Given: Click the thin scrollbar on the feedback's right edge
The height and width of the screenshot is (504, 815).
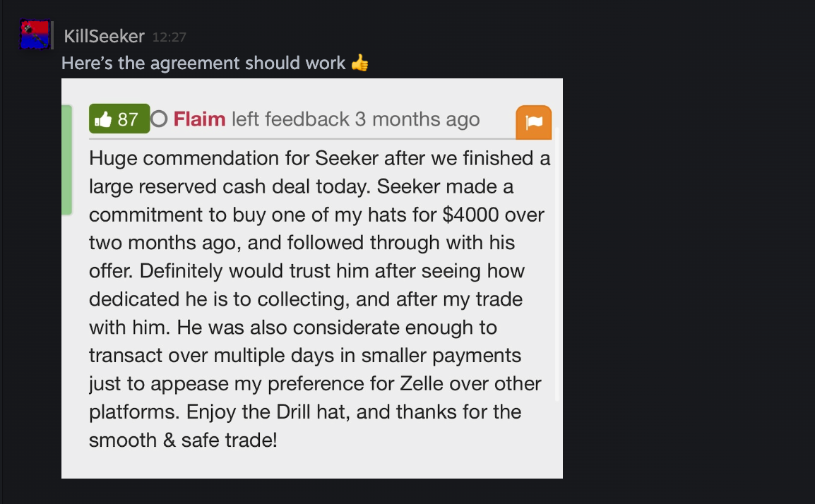Looking at the screenshot, I should (x=557, y=264).
